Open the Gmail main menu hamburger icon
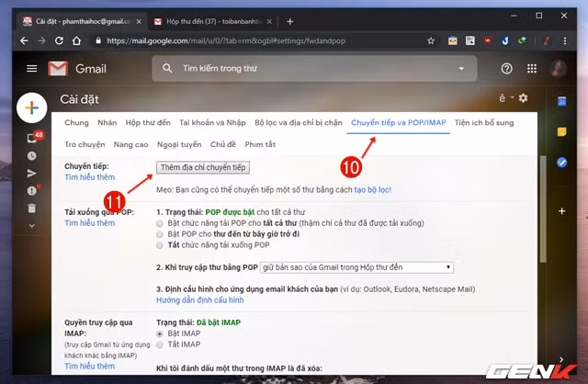The width and height of the screenshot is (588, 384). tap(32, 69)
